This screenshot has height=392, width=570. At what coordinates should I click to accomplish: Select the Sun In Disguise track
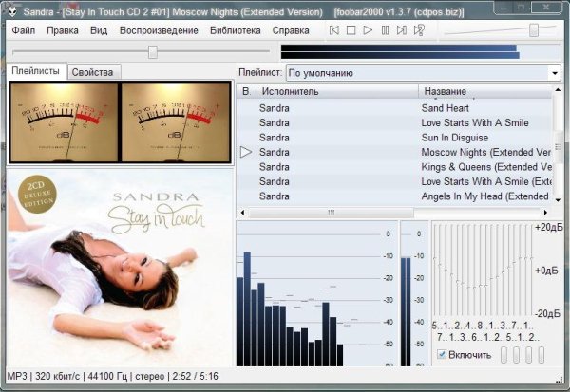[x=394, y=138]
